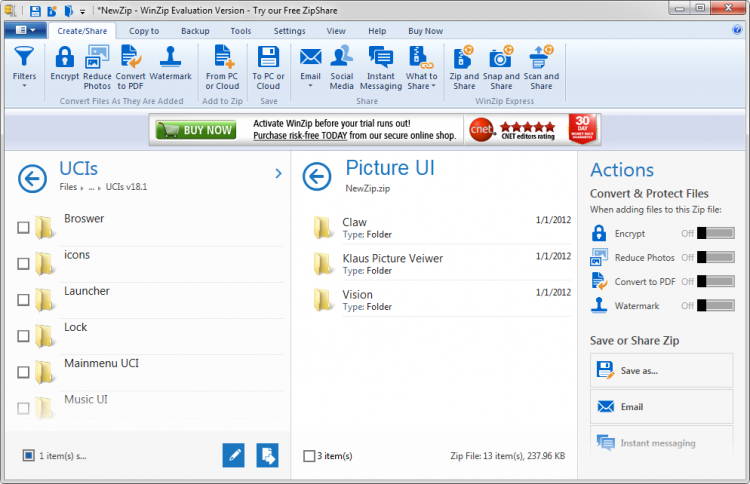Viewport: 750px width, 484px height.
Task: Go back in Picture UI zip pane
Action: (x=317, y=176)
